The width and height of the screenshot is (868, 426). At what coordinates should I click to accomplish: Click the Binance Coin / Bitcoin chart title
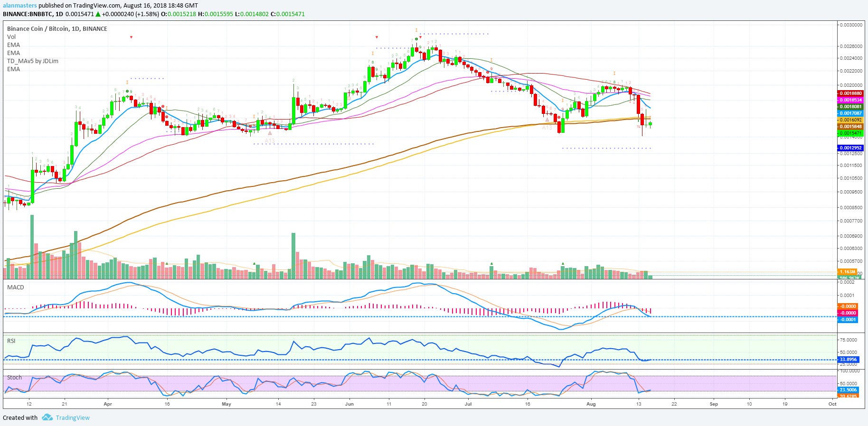point(57,29)
